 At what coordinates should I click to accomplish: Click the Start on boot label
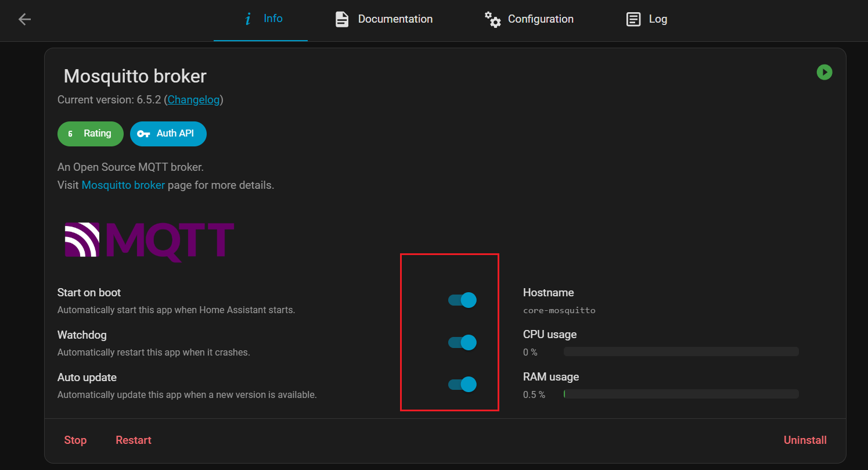(89, 293)
